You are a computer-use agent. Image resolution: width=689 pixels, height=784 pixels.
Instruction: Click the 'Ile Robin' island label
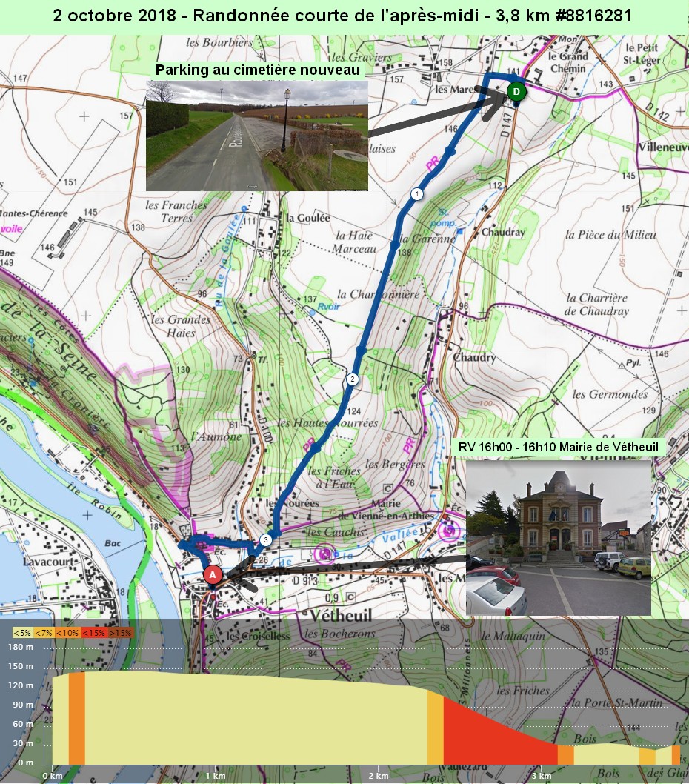[x=95, y=502]
